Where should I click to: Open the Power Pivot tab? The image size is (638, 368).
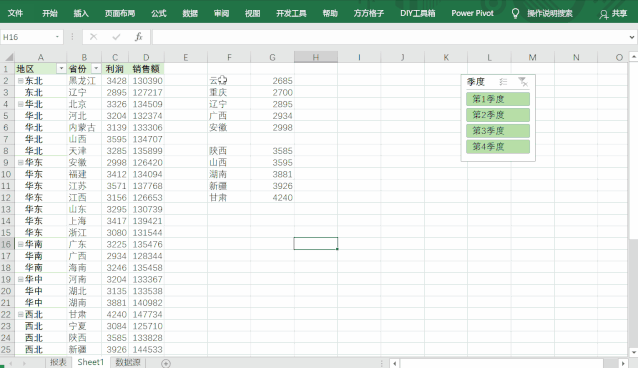click(x=472, y=13)
